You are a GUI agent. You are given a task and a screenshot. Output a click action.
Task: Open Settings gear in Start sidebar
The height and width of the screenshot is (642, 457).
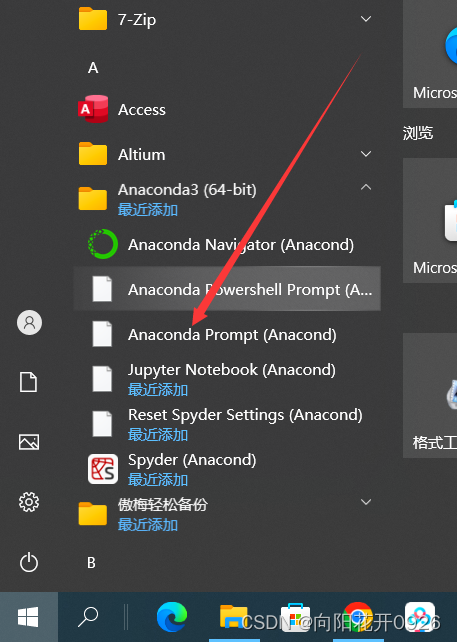pos(29,502)
